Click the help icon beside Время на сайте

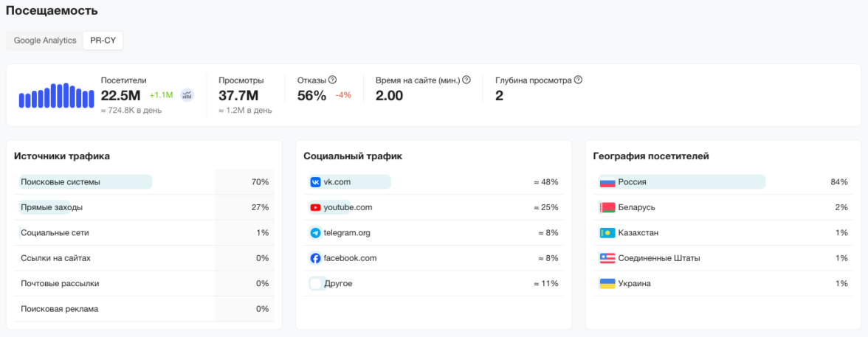click(466, 80)
